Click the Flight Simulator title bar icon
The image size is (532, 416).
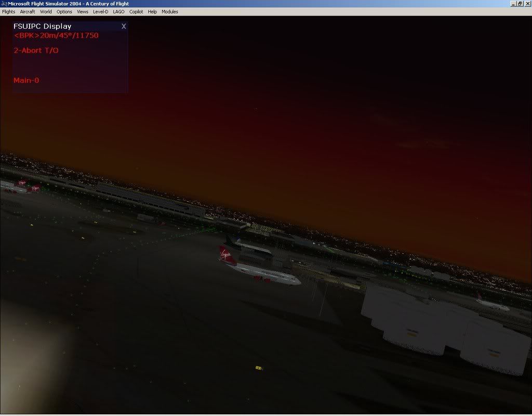click(x=4, y=4)
